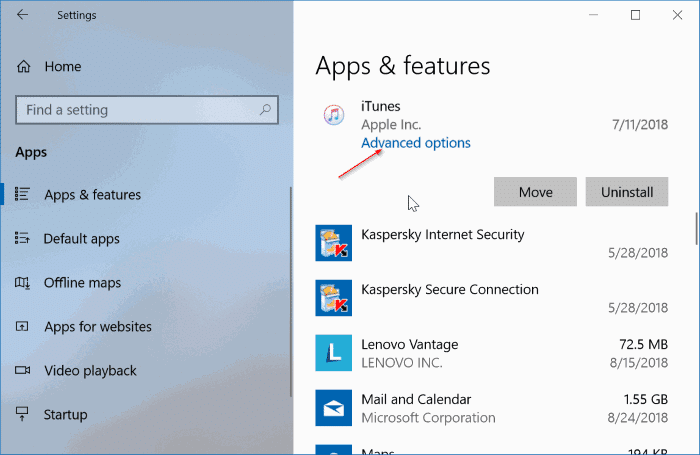Screen dimensions: 700x455
Task: Click the Apple Inc. publisher text
Action: (x=391, y=125)
